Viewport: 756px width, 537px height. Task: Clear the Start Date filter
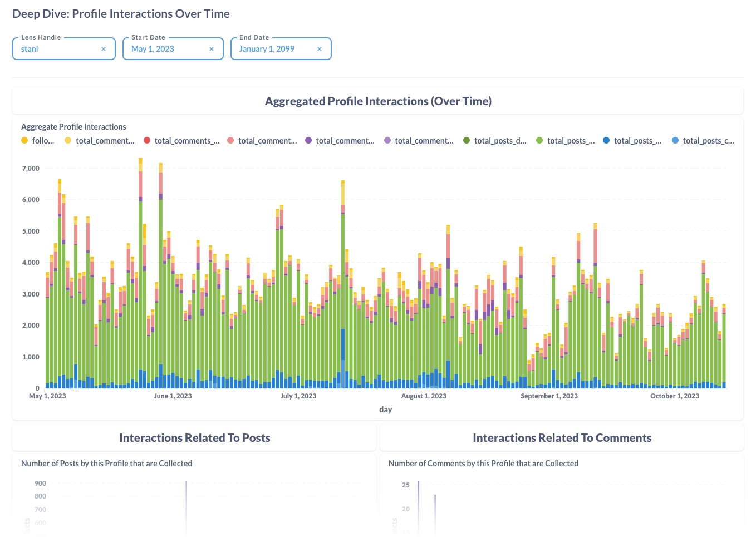point(212,49)
